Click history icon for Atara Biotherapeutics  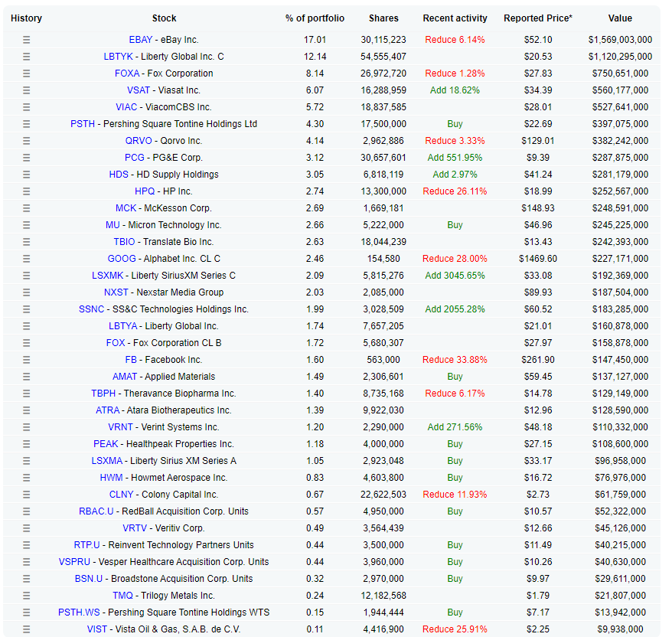click(27, 410)
